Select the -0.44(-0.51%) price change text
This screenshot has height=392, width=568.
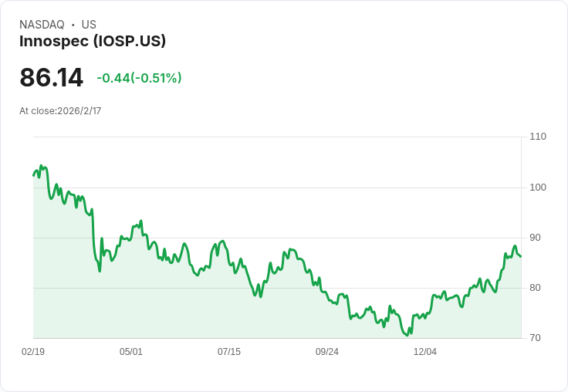(139, 78)
